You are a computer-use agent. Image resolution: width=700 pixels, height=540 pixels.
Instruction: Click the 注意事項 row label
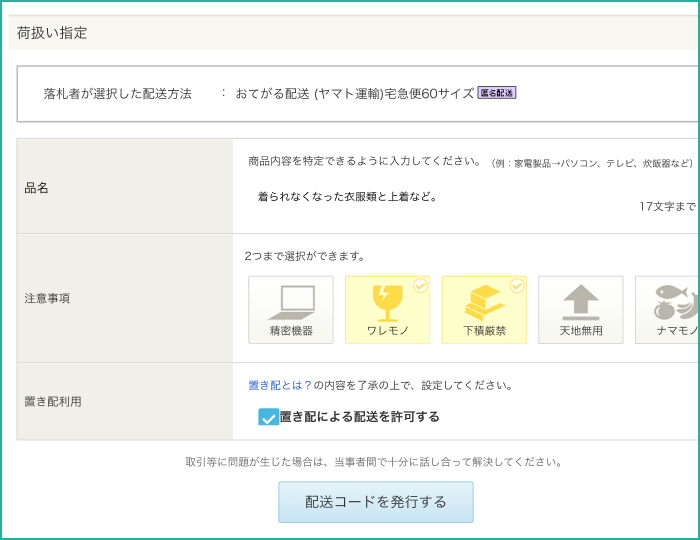click(x=47, y=298)
